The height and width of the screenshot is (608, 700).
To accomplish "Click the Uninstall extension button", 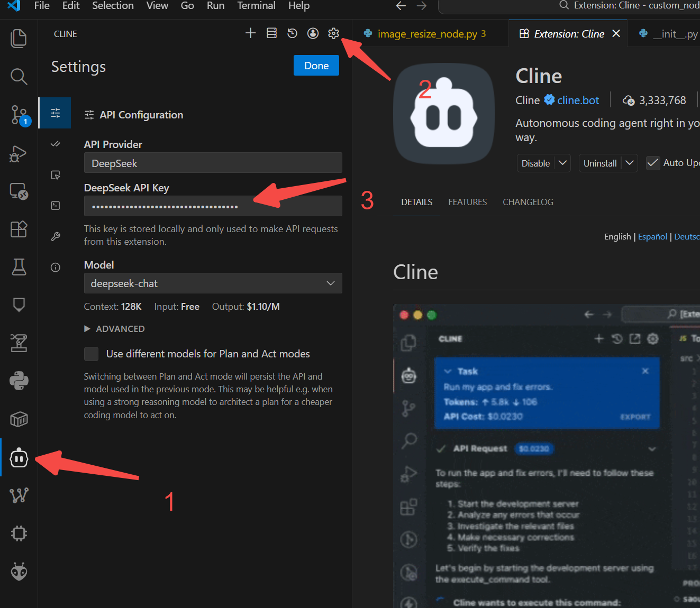I will point(600,163).
